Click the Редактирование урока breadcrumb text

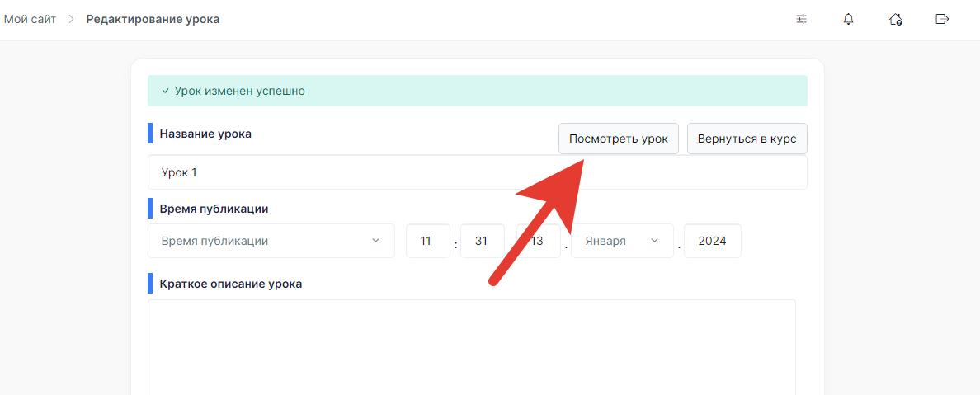(153, 19)
